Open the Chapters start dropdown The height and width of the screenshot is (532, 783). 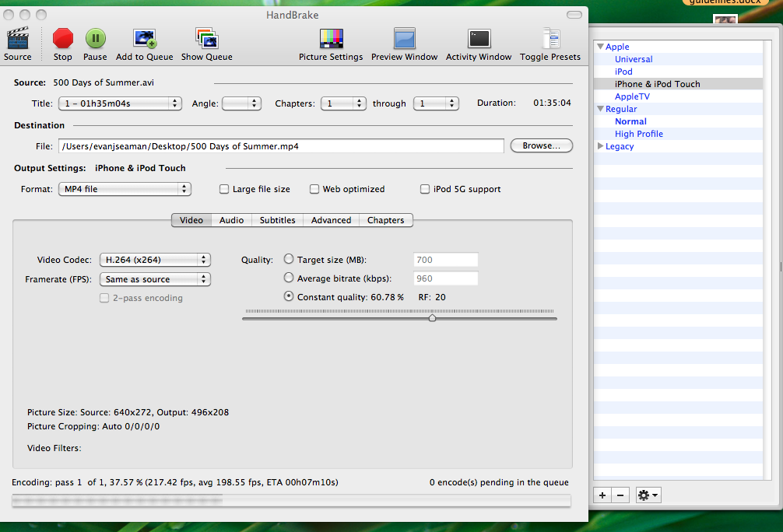tap(343, 103)
